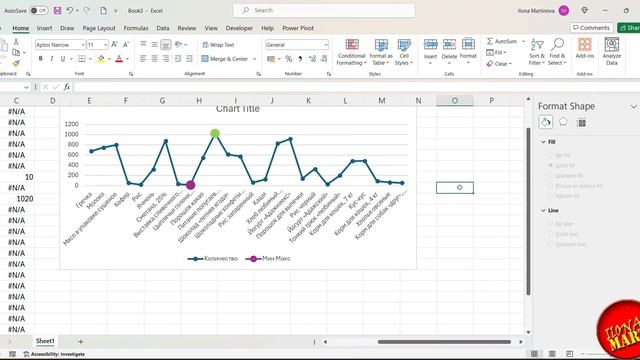Open the Page Layout tab

[99, 28]
